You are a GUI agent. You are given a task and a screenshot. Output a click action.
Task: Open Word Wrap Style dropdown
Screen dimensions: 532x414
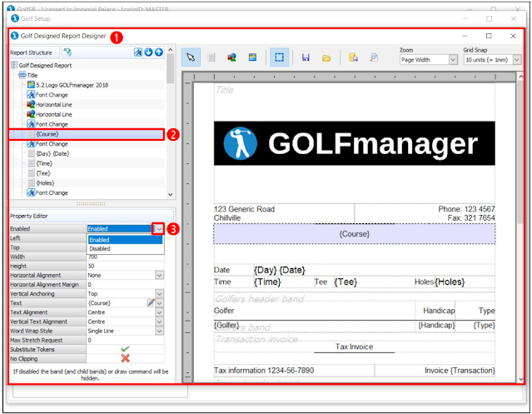(x=159, y=331)
